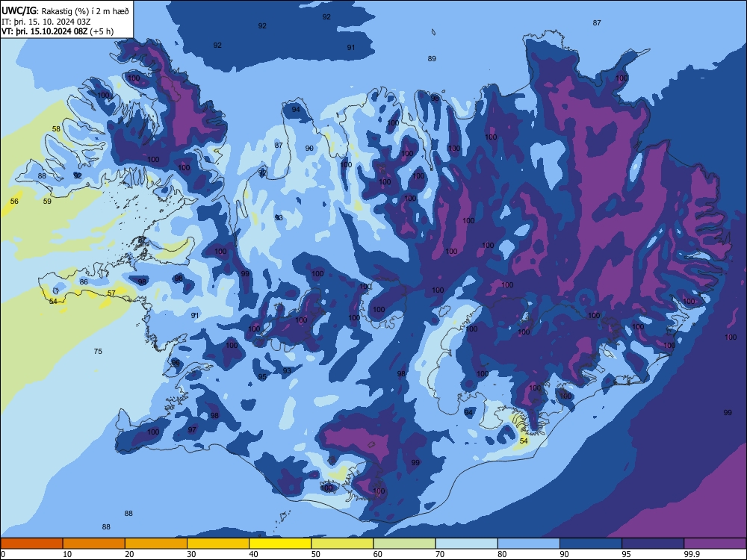
Task: Click the '89' humidity value north offshore
Action: (x=432, y=59)
